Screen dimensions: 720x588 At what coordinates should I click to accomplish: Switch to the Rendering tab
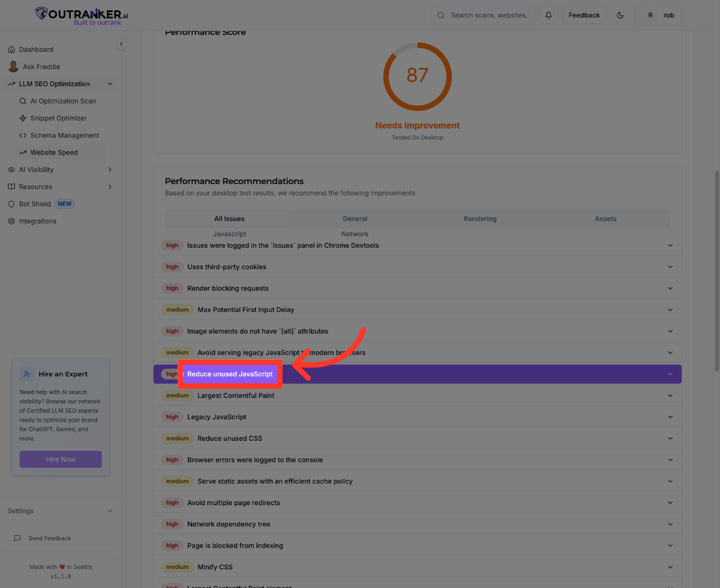pos(480,219)
